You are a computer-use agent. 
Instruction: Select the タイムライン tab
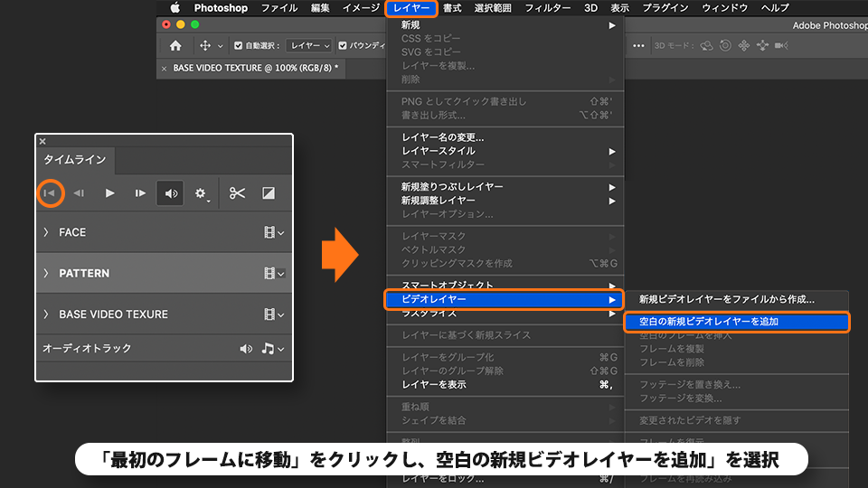[x=75, y=160]
